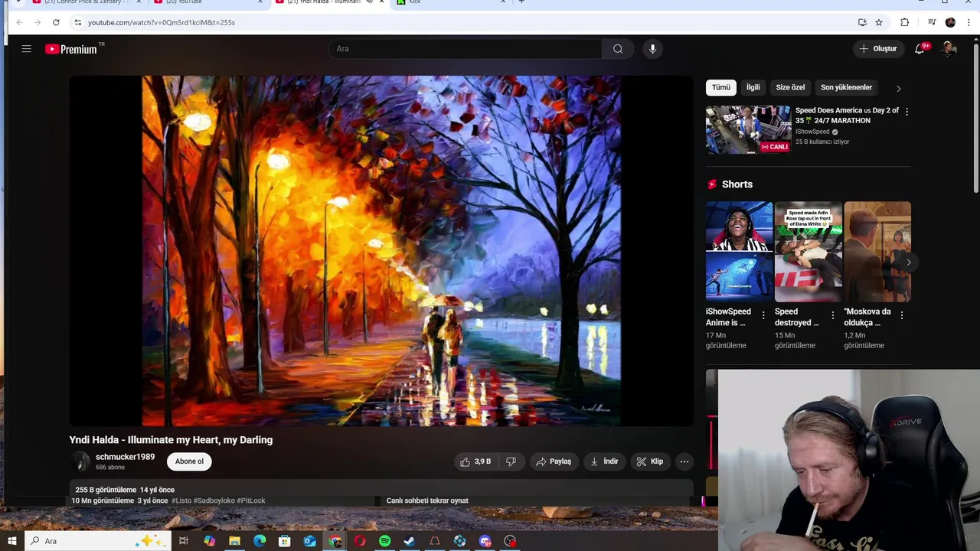Click the İndir download button
Viewport: 980px width, 551px height.
click(604, 461)
